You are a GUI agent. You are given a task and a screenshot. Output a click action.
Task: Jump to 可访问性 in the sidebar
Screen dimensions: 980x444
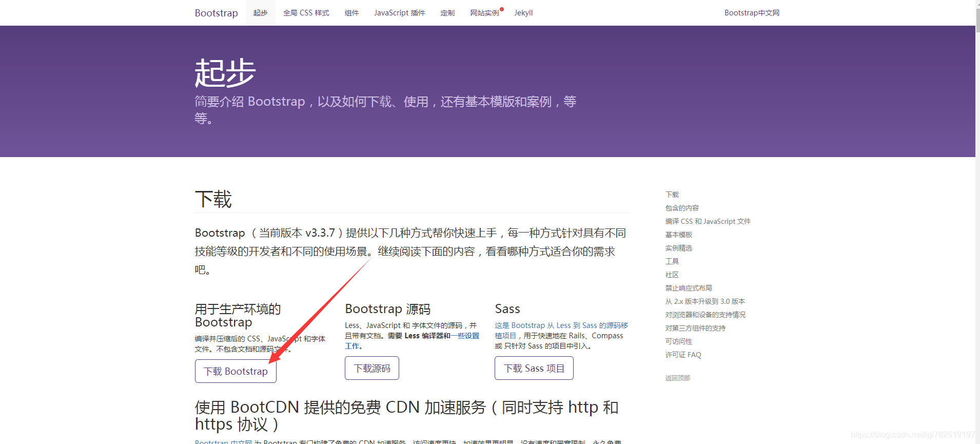click(x=679, y=341)
